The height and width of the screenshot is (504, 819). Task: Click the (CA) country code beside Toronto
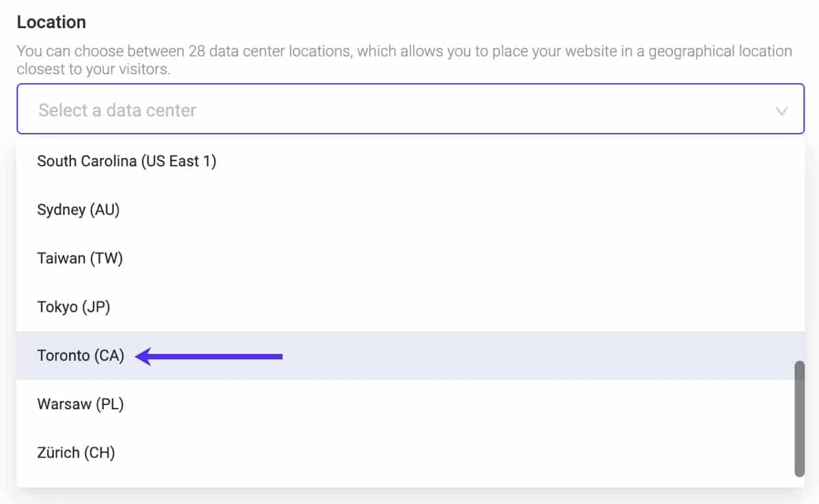click(x=109, y=355)
